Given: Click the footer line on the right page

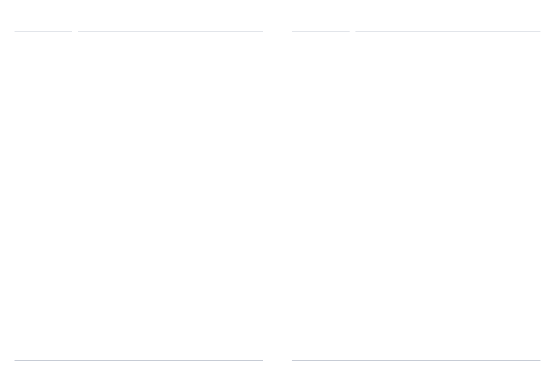Looking at the screenshot, I should click(416, 360).
